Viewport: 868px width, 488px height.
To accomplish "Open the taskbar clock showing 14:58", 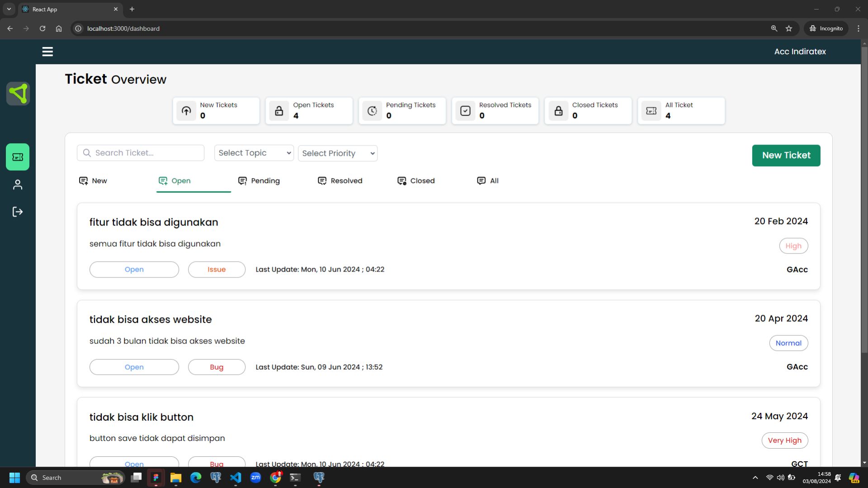I will click(x=816, y=478).
